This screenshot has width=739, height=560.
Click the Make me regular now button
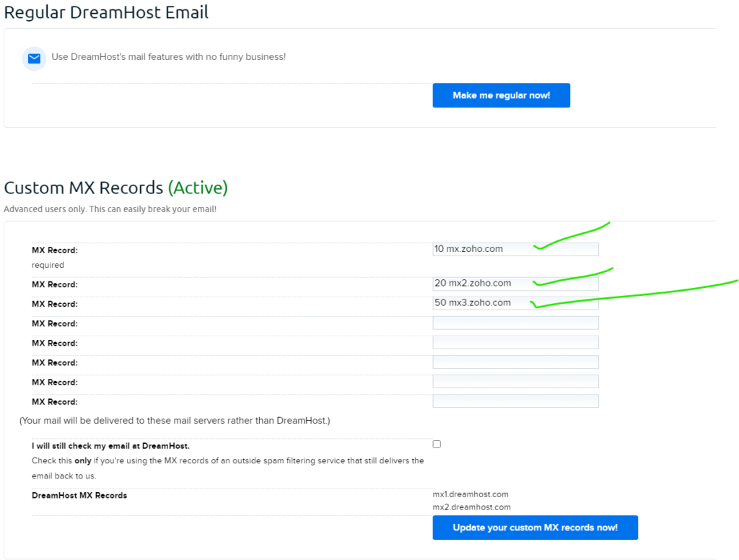501,95
